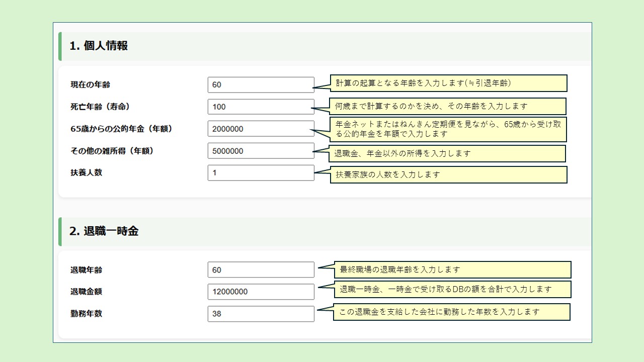The width and height of the screenshot is (644, 362).
Task: Focus the 勤務年数 input field
Action: click(x=261, y=314)
